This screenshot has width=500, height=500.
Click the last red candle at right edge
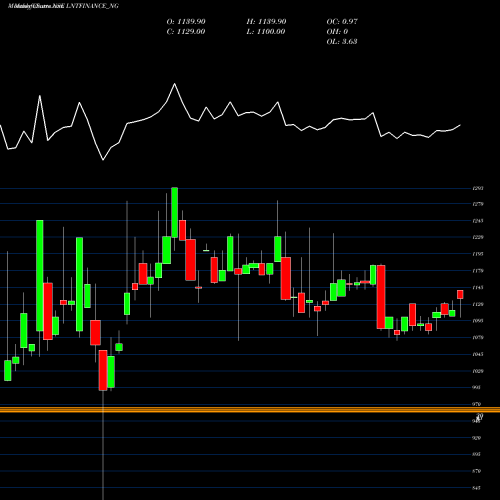coord(460,294)
